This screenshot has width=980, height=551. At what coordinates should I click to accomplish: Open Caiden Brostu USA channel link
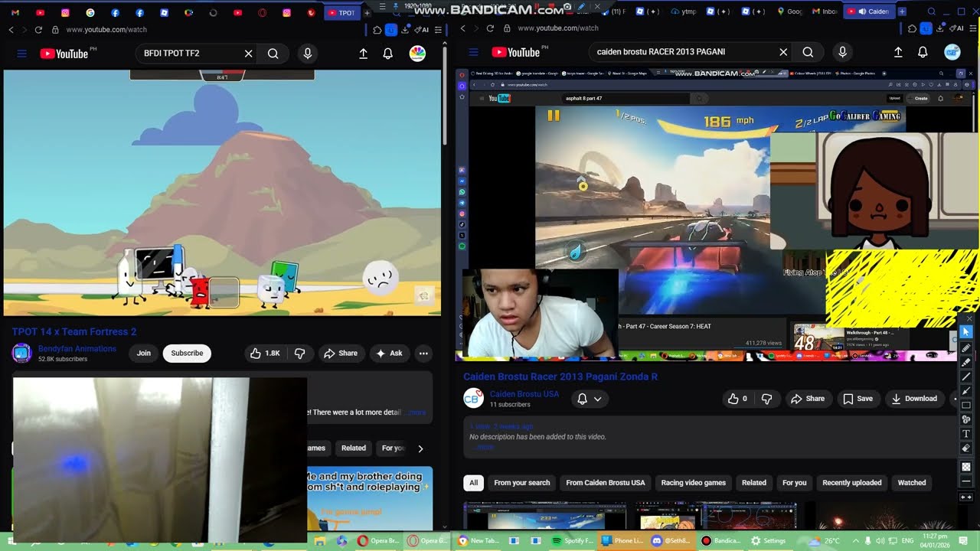pos(524,394)
